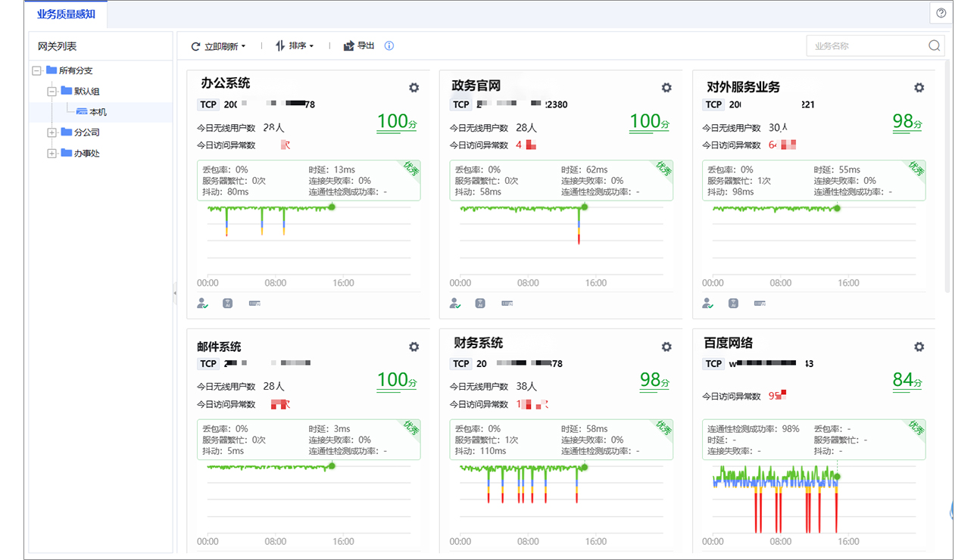Click 98分 score on 财务系统 card
Screen dimensions: 977x560
pyautogui.click(x=655, y=381)
